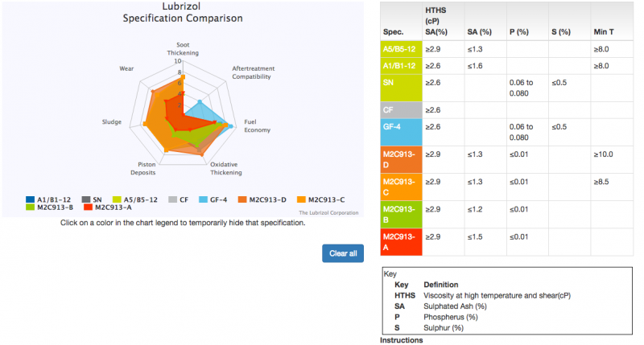Image resolution: width=644 pixels, height=345 pixels.
Task: Select the M2C913-D spec cell in table
Action: 401,159
